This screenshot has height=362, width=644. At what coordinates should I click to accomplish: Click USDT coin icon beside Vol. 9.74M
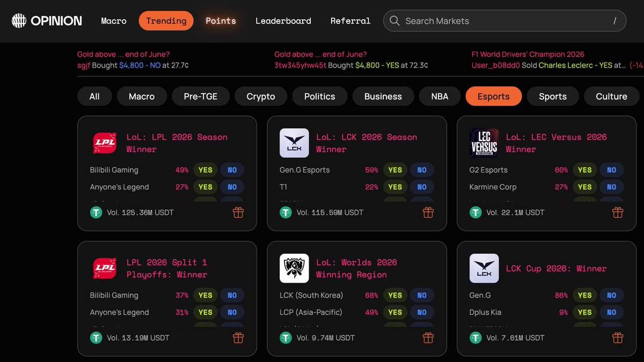(x=286, y=338)
